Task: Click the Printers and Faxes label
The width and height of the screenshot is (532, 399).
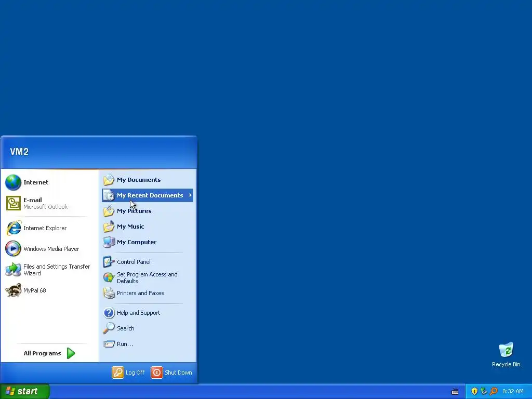Action: (x=140, y=293)
